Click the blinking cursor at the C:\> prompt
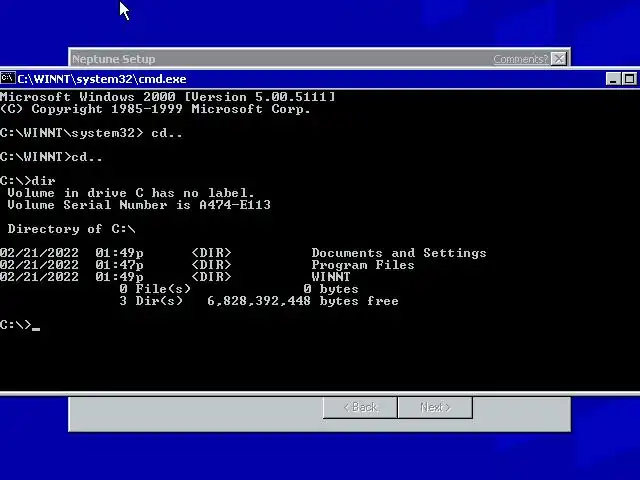The width and height of the screenshot is (640, 480). (x=36, y=329)
